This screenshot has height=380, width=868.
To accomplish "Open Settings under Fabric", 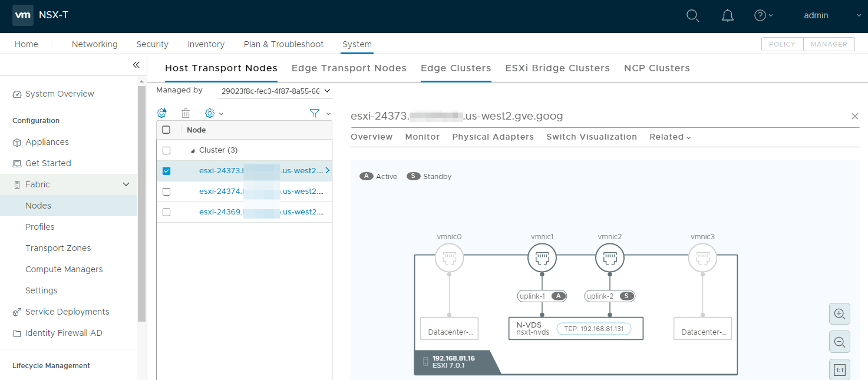I will click(41, 290).
